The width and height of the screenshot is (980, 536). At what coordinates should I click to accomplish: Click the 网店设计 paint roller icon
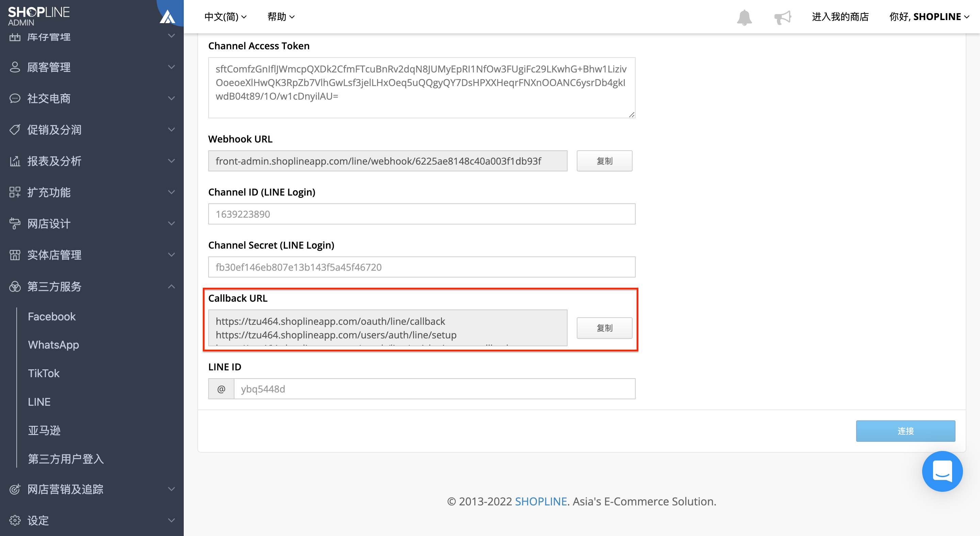pyautogui.click(x=14, y=223)
